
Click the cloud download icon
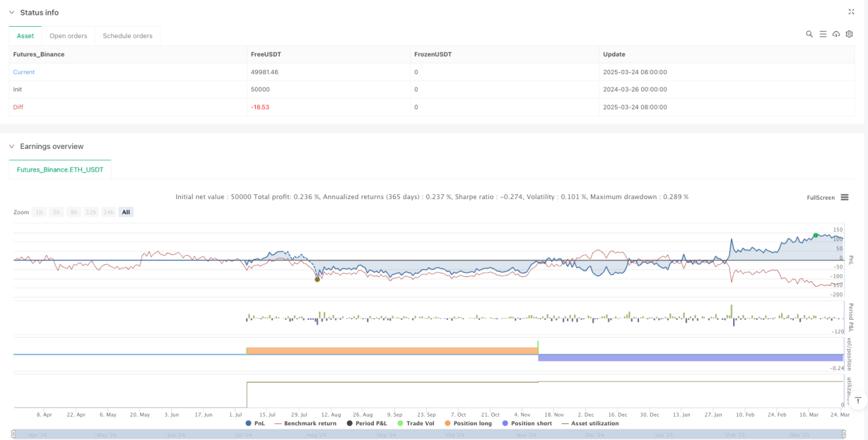coord(836,34)
